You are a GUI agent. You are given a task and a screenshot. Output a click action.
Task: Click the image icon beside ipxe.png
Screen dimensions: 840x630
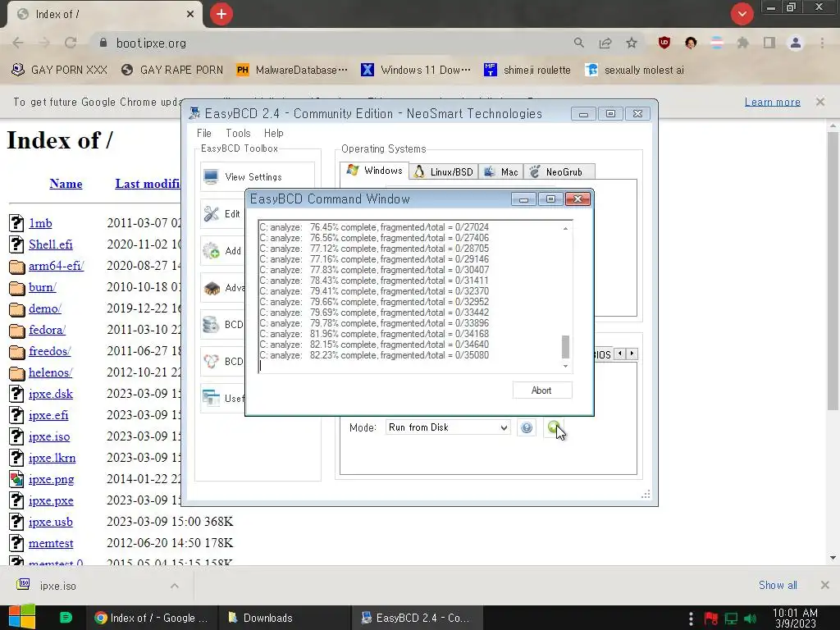pos(17,479)
